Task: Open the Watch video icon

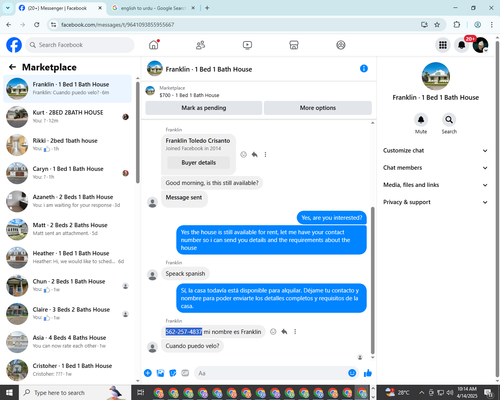Action: tap(247, 45)
